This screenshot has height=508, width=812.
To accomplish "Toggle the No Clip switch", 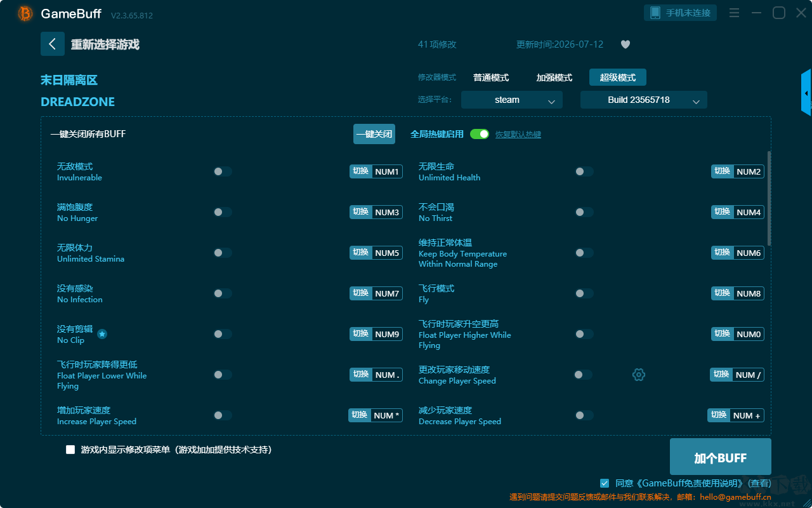I will 223,334.
